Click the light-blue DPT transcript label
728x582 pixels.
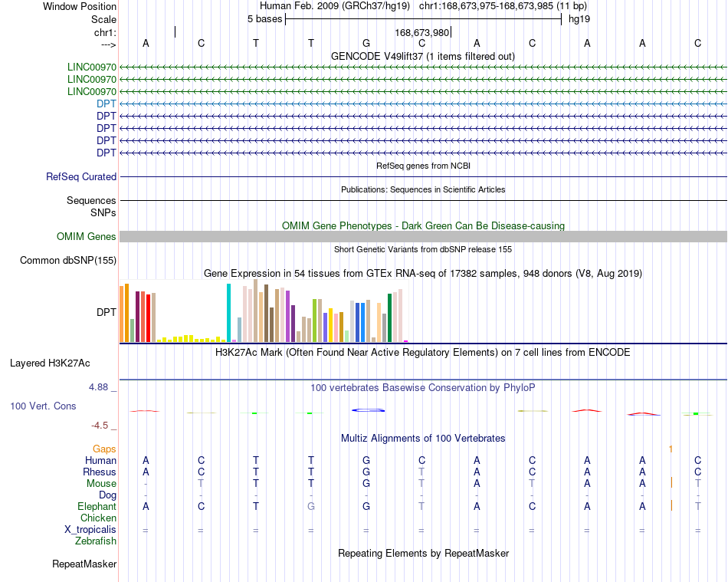[x=107, y=104]
